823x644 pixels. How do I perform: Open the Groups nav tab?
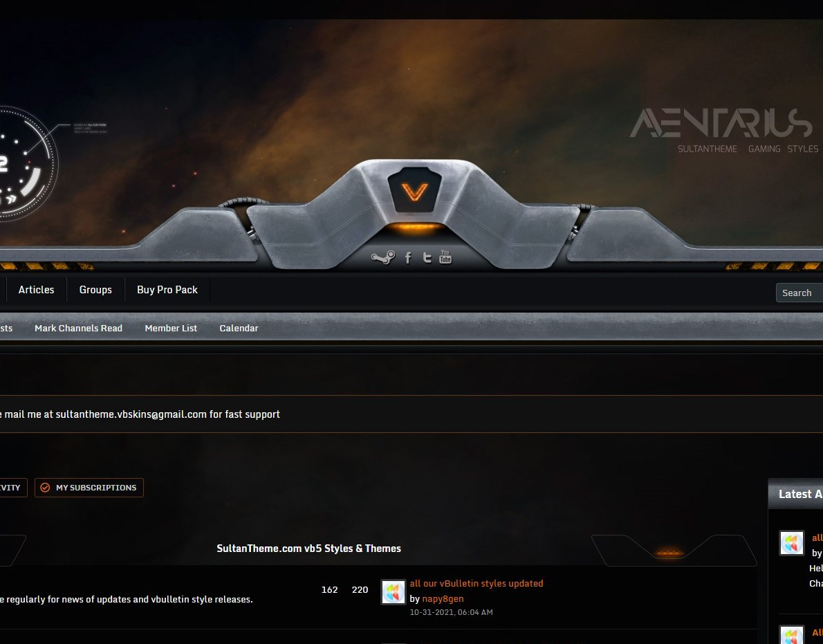95,290
